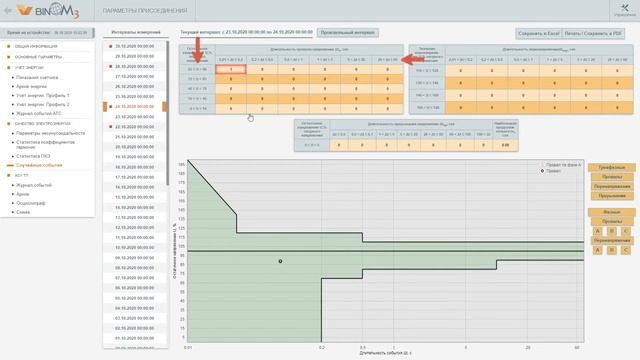Click Перенапряжения under Фазные

pyautogui.click(x=612, y=241)
